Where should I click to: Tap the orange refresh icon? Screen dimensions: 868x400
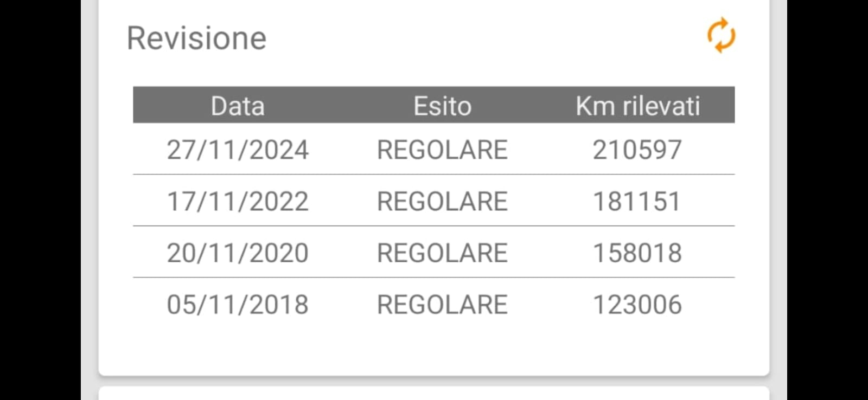click(721, 36)
